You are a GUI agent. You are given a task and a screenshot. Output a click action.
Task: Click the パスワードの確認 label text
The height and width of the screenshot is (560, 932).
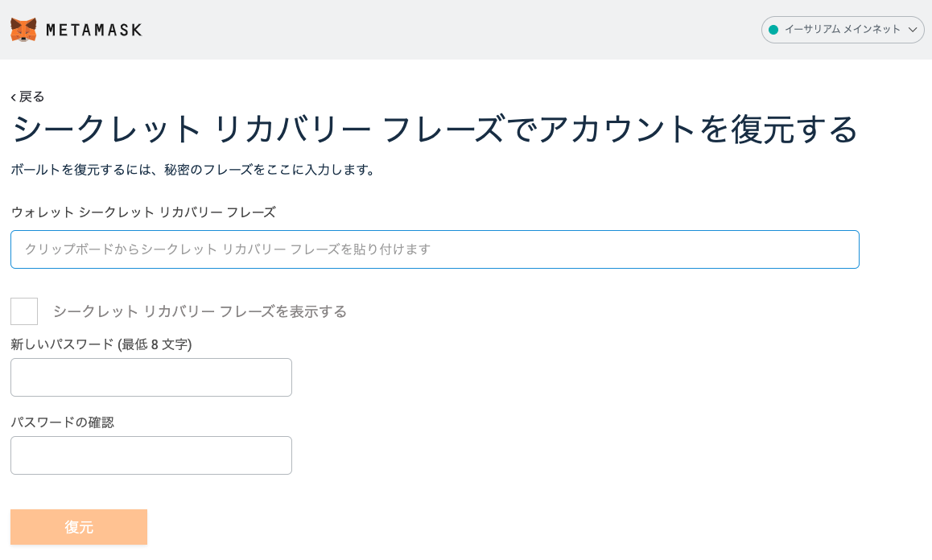[63, 422]
